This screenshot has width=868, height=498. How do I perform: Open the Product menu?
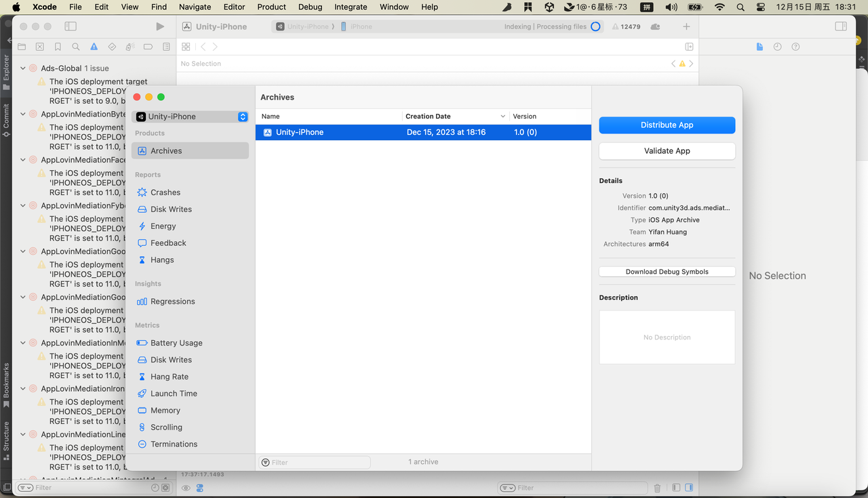coord(271,7)
